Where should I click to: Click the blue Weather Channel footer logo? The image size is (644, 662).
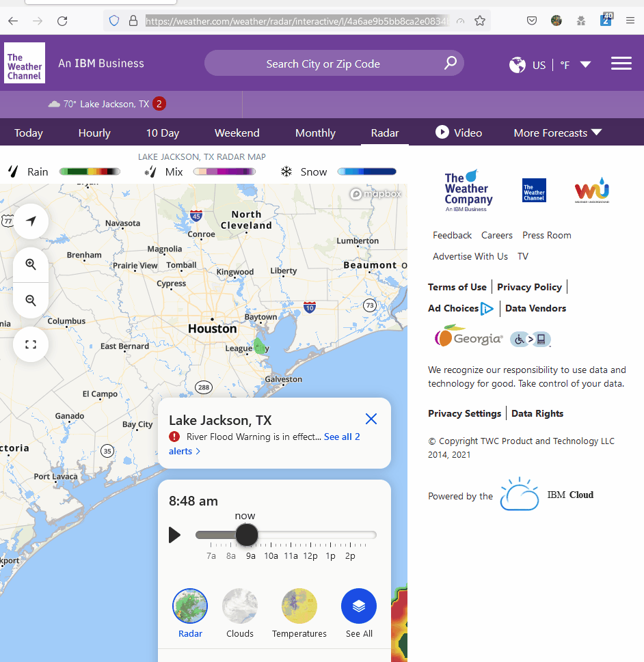(534, 191)
